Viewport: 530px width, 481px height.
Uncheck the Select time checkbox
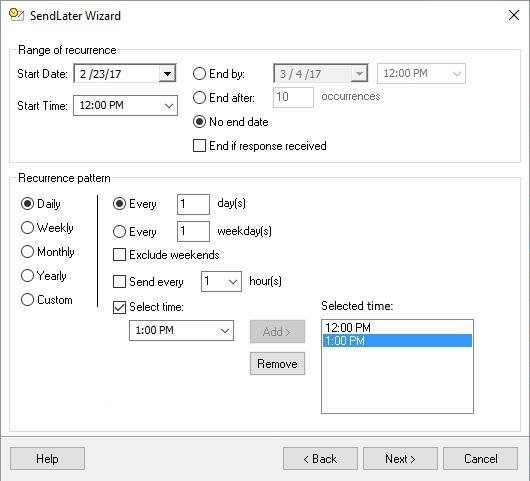(119, 307)
